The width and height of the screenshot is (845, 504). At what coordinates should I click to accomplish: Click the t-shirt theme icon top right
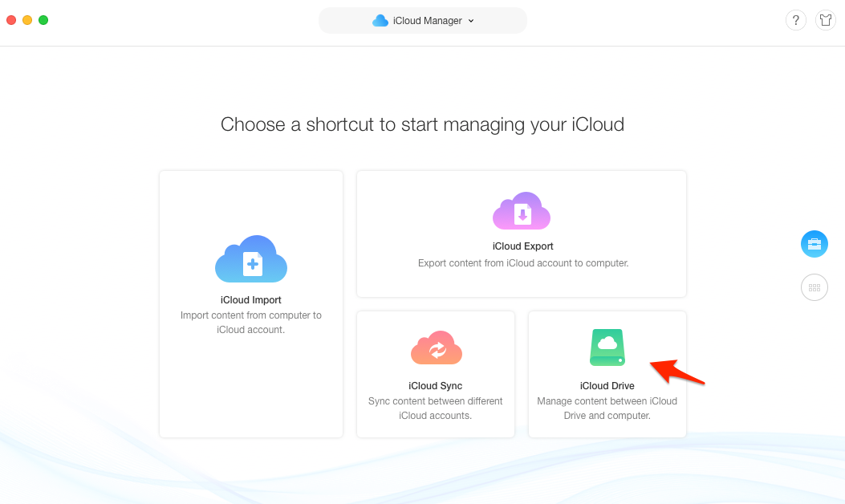826,20
